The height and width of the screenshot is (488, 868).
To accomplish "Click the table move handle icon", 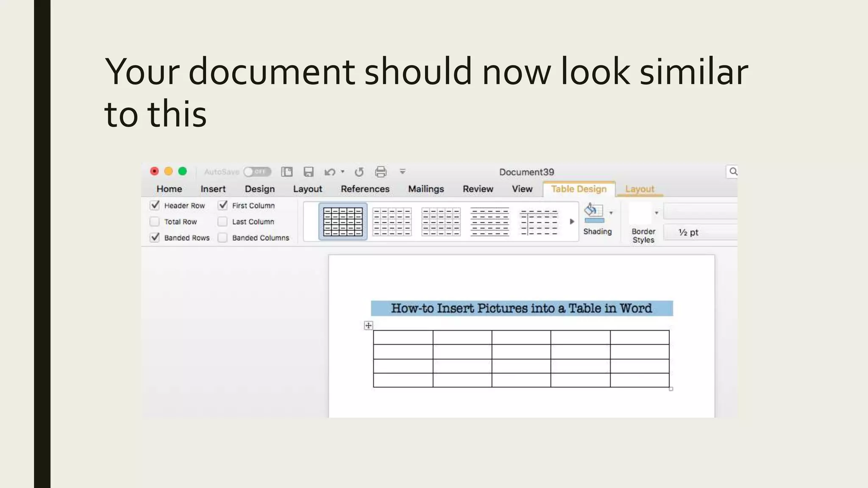I will point(368,325).
